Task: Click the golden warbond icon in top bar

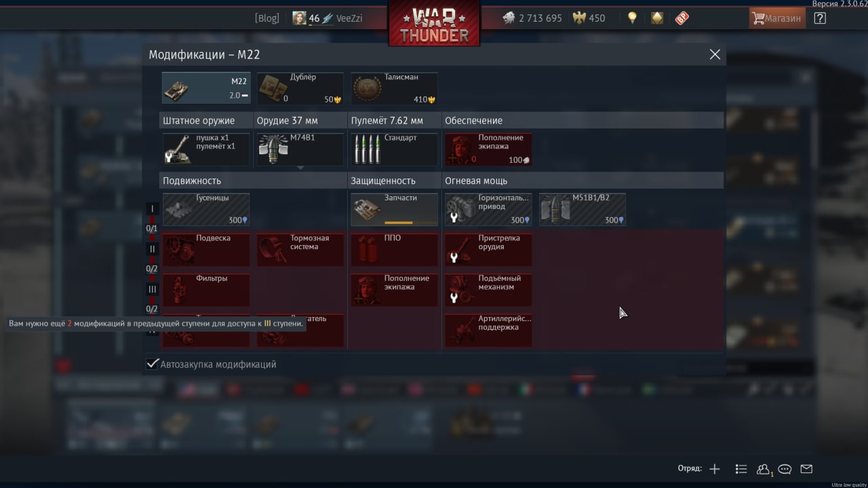Action: pyautogui.click(x=657, y=18)
